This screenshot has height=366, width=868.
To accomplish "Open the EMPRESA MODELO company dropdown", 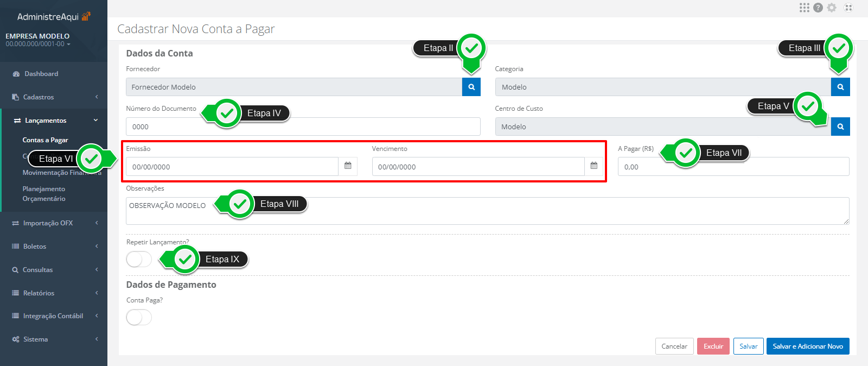I will (38, 40).
